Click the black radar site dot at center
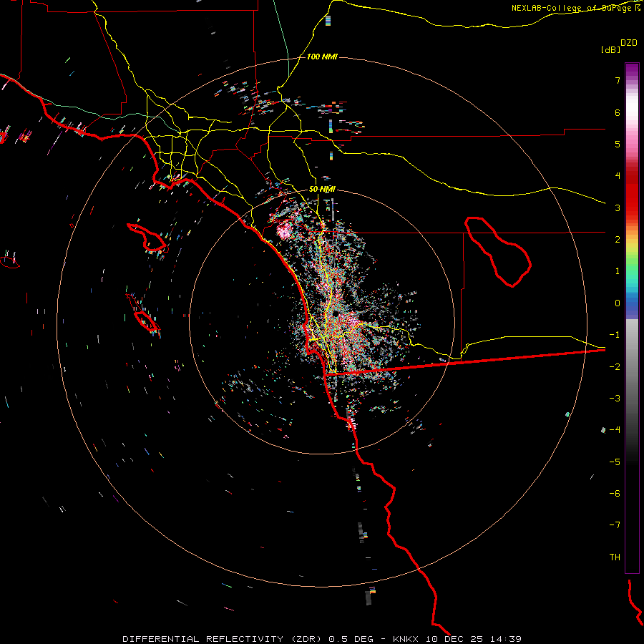 point(336,313)
